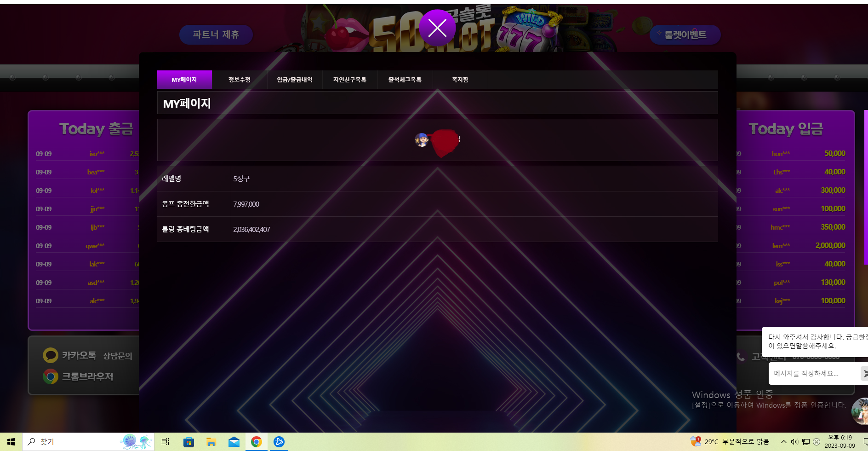868x451 pixels.
Task: Open the 쪽지함 tab
Action: click(x=460, y=80)
